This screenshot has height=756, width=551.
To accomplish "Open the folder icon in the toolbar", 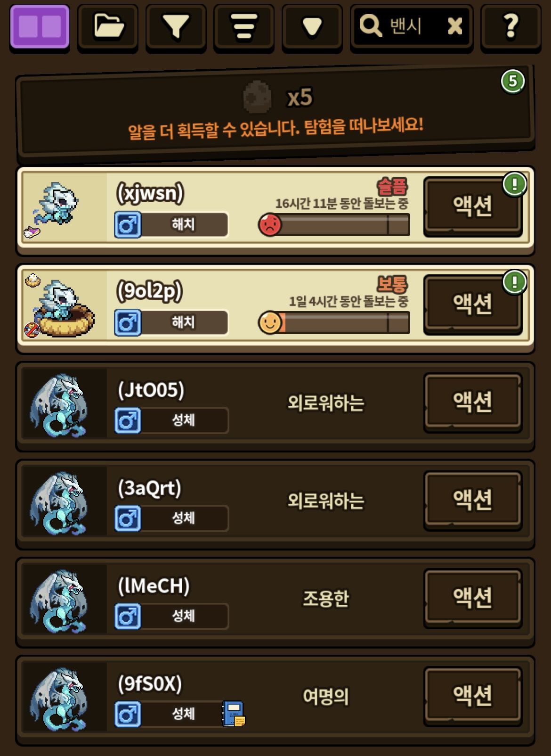I will [108, 27].
